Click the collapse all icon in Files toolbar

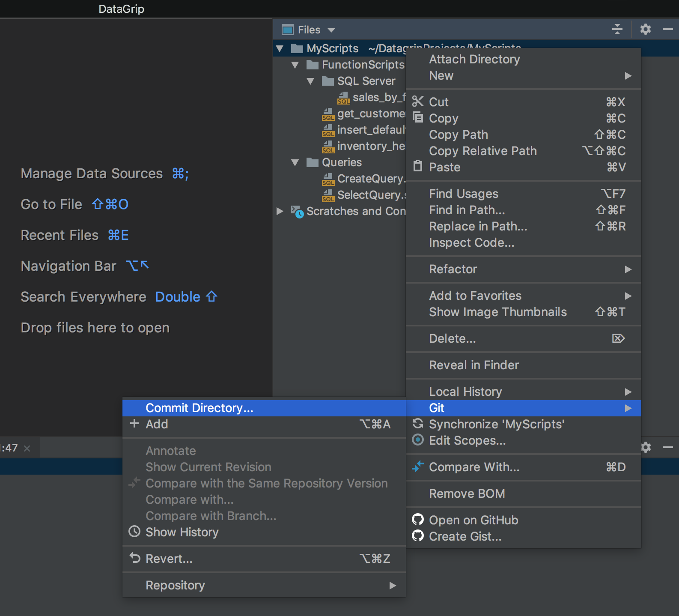(x=617, y=30)
